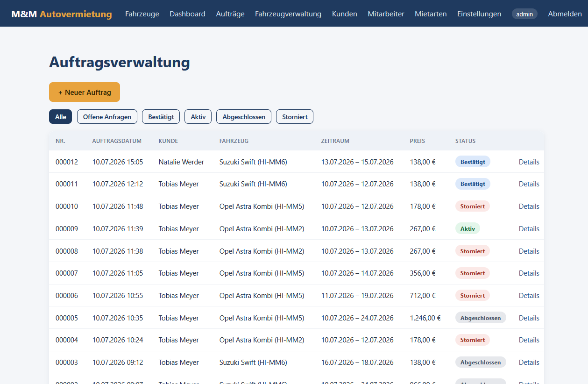Select the Alle filter

point(60,117)
